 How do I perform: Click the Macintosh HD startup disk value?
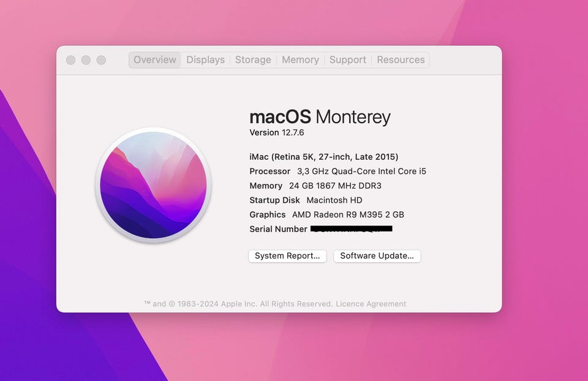[334, 200]
